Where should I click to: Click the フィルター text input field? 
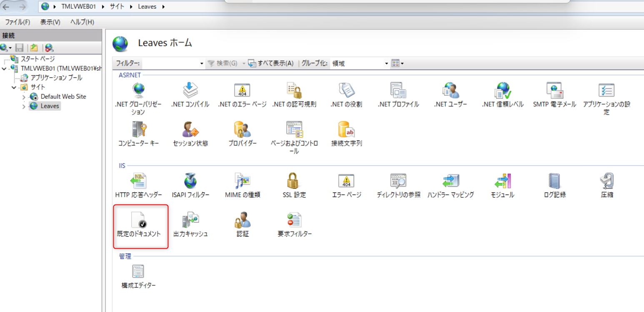click(x=171, y=64)
